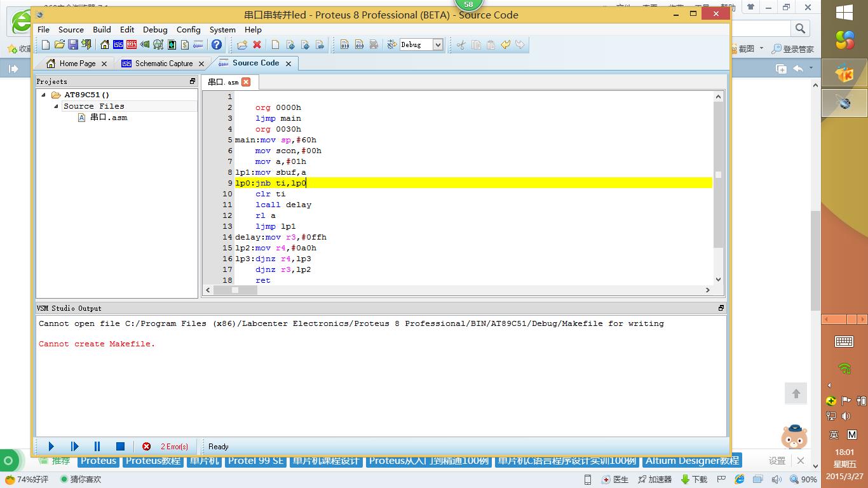Screen dimensions: 868x488
Task: Close the 串口.asm editor tab
Action: [246, 82]
